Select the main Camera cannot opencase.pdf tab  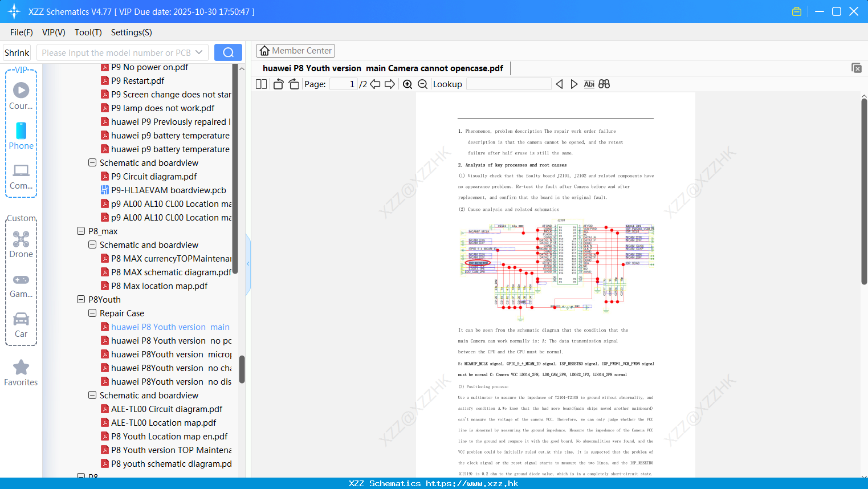click(x=383, y=68)
